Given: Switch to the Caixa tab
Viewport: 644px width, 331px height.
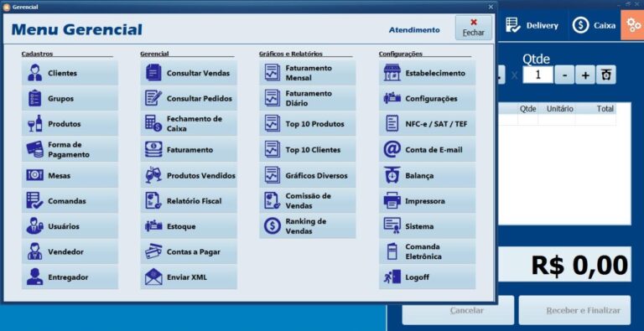Looking at the screenshot, I should pyautogui.click(x=594, y=25).
